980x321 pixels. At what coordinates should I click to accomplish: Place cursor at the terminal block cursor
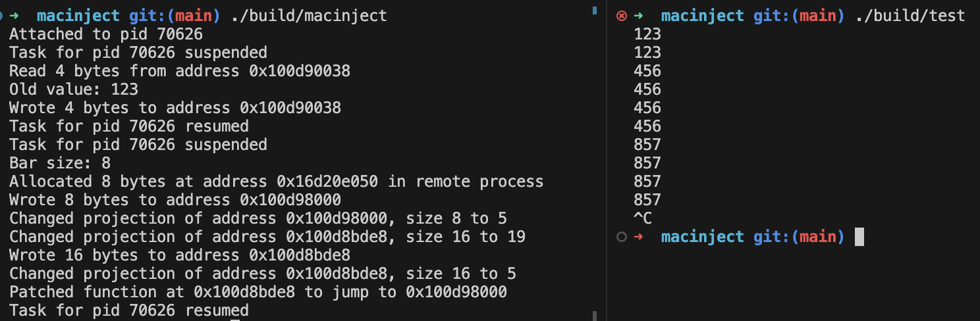[x=859, y=237]
